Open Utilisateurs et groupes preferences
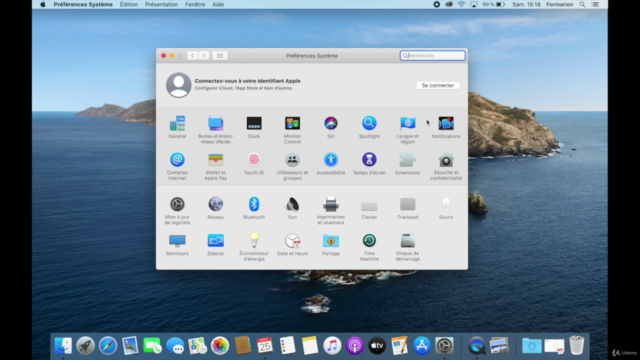 point(292,160)
